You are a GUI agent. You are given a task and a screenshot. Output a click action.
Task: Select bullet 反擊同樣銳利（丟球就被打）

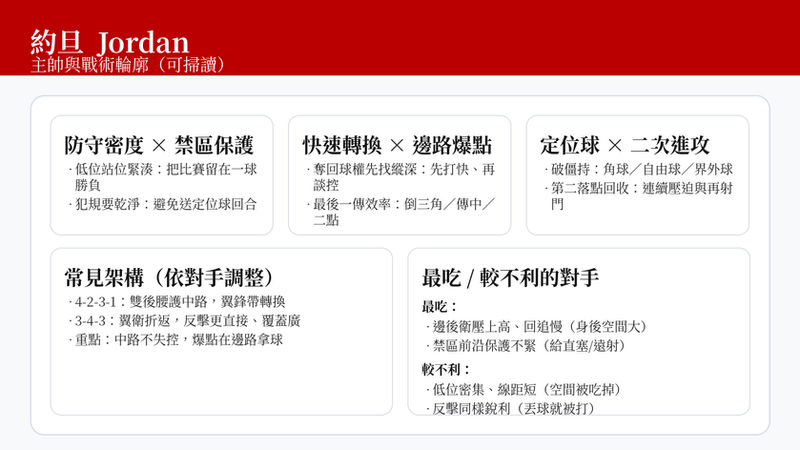(x=510, y=409)
